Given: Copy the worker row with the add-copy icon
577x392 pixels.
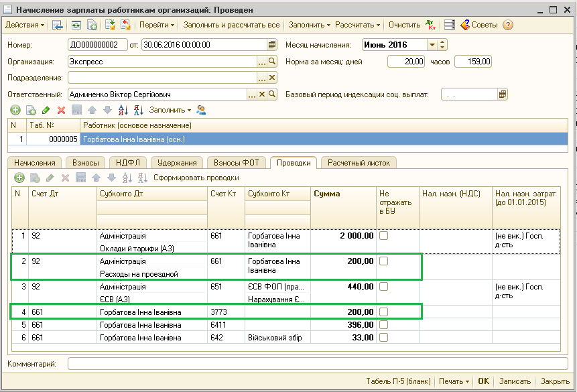Looking at the screenshot, I should pyautogui.click(x=31, y=110).
